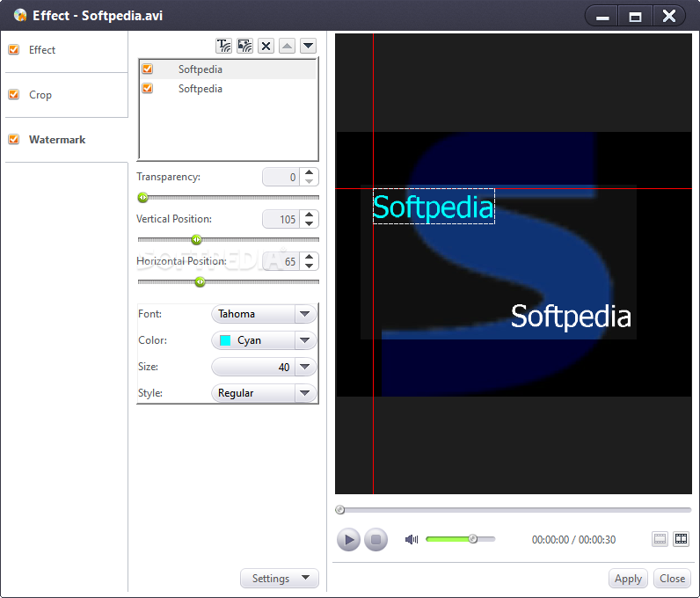Toggle the Watermark checkbox
This screenshot has height=598, width=700.
14,139
